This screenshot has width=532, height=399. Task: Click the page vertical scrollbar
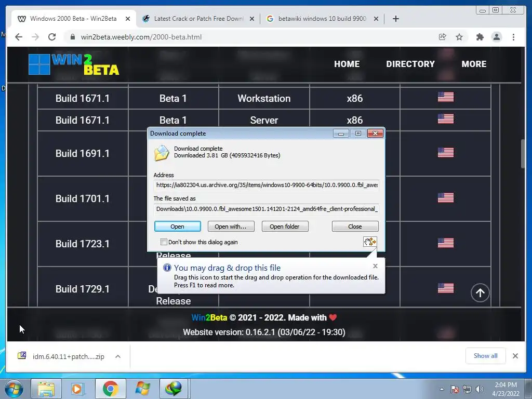(523, 153)
